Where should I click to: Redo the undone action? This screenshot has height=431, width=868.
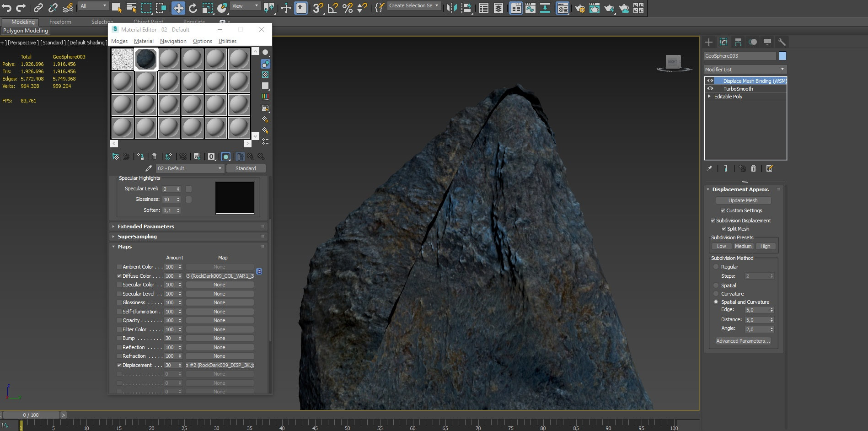pyautogui.click(x=21, y=7)
